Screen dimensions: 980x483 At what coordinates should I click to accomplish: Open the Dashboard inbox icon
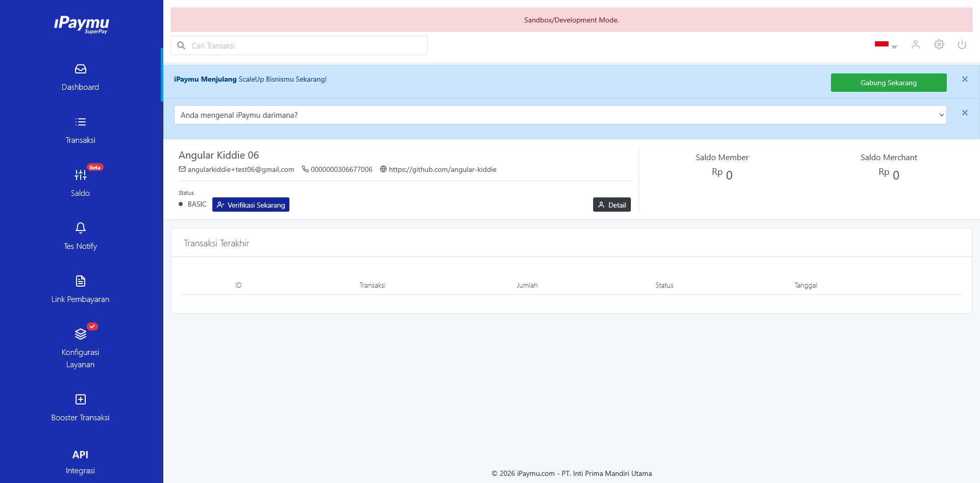tap(81, 69)
